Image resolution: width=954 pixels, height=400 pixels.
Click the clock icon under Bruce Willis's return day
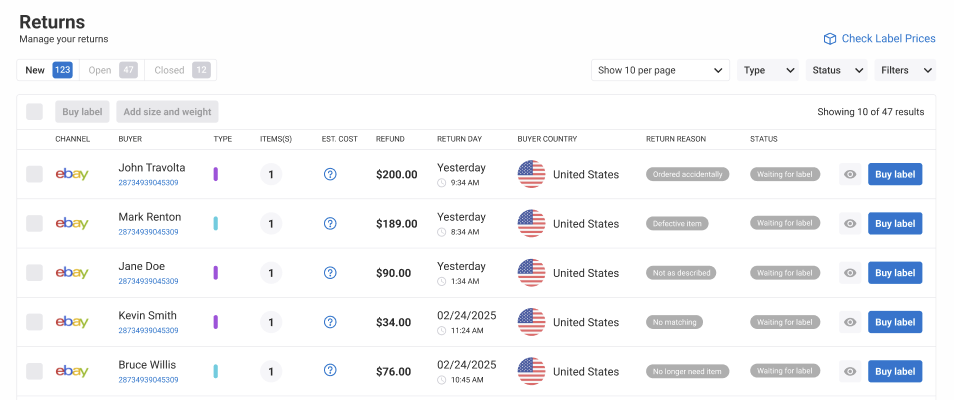pyautogui.click(x=442, y=380)
